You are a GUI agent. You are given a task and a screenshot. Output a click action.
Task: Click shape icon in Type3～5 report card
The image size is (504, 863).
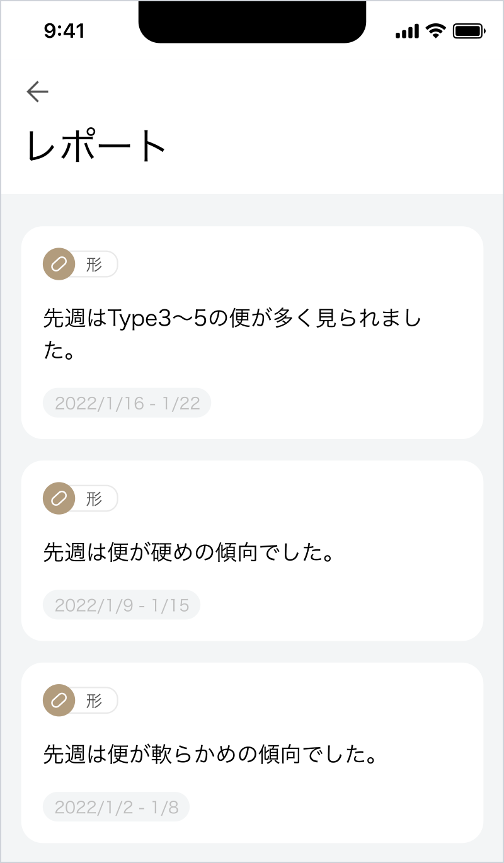(59, 265)
